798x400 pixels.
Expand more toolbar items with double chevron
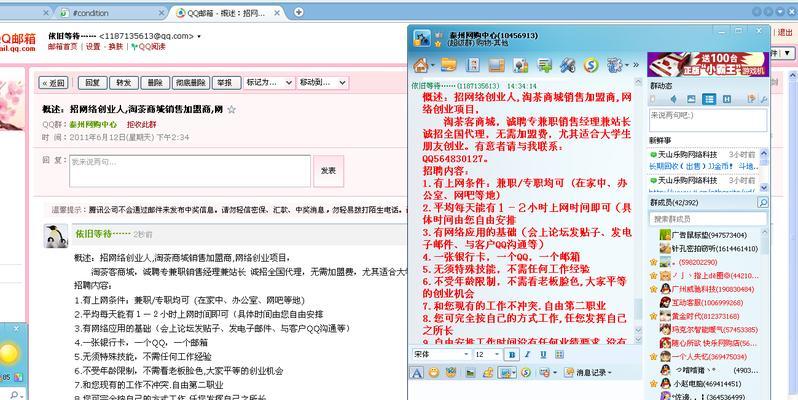(636, 65)
